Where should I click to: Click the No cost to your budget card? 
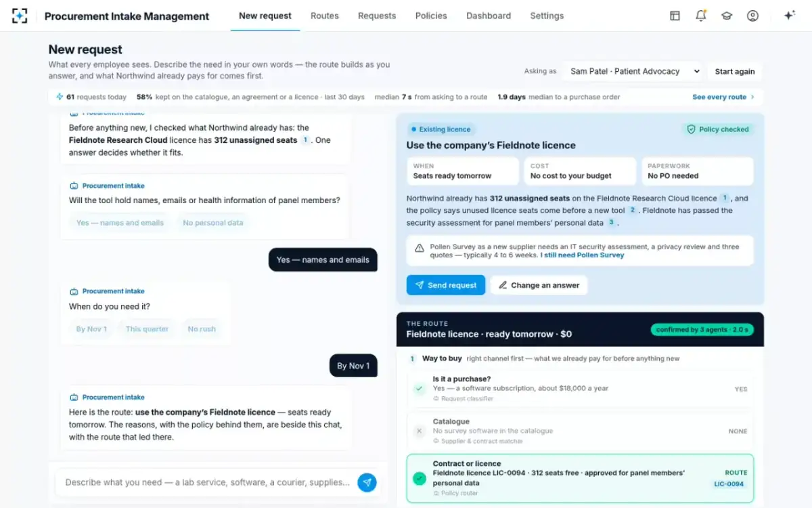click(x=580, y=171)
